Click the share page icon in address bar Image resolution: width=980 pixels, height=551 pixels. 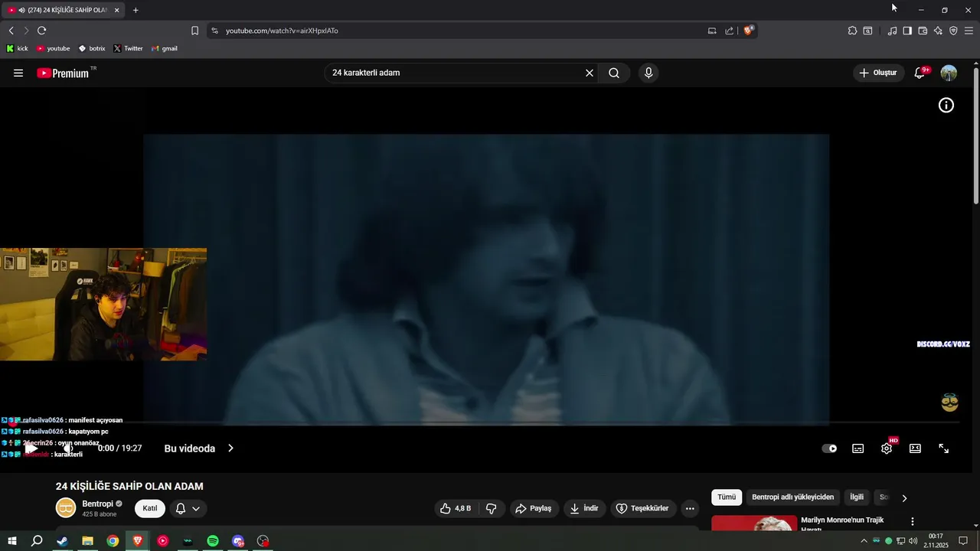pyautogui.click(x=730, y=31)
